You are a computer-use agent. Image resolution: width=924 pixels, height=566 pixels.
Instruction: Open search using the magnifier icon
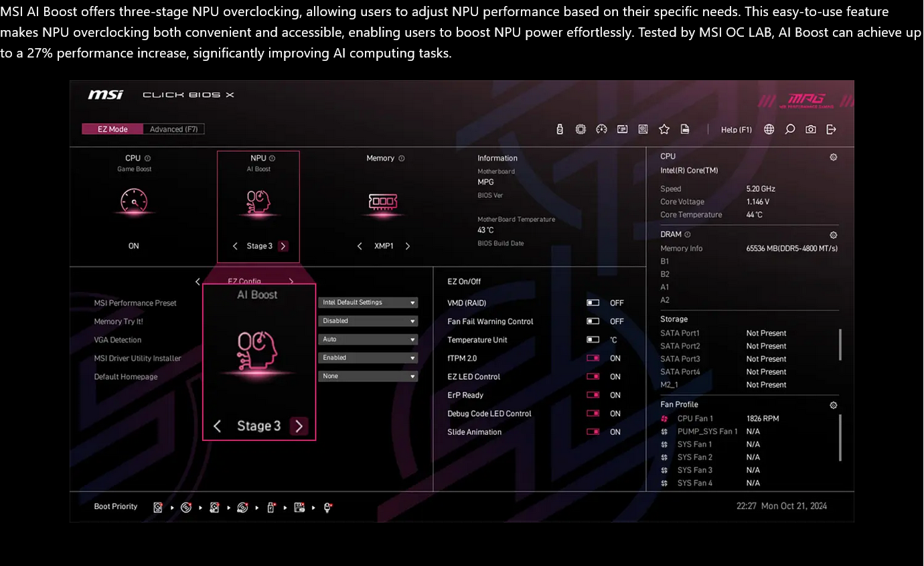pyautogui.click(x=789, y=129)
